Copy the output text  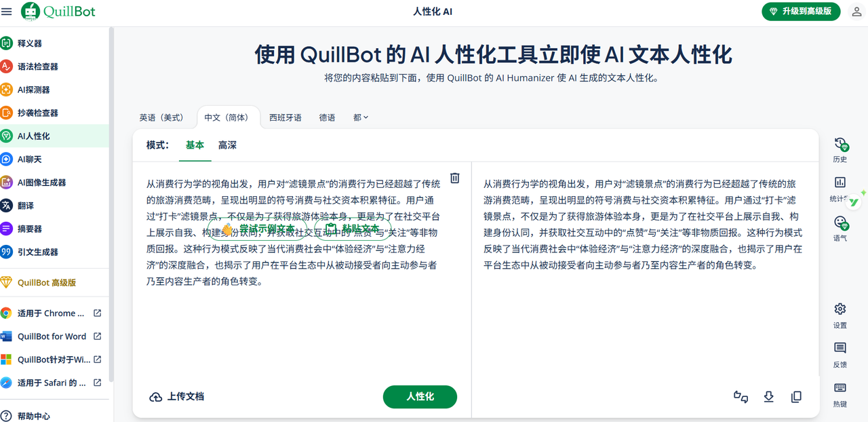796,397
